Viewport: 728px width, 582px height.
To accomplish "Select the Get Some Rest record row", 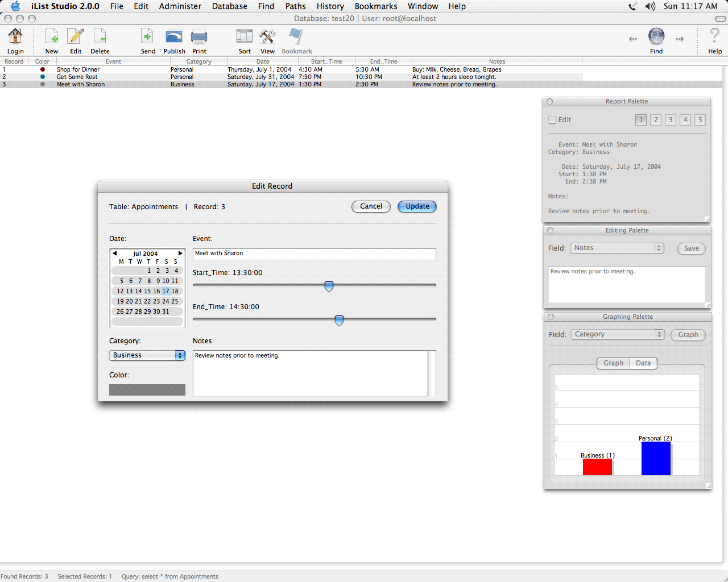I will (291, 77).
